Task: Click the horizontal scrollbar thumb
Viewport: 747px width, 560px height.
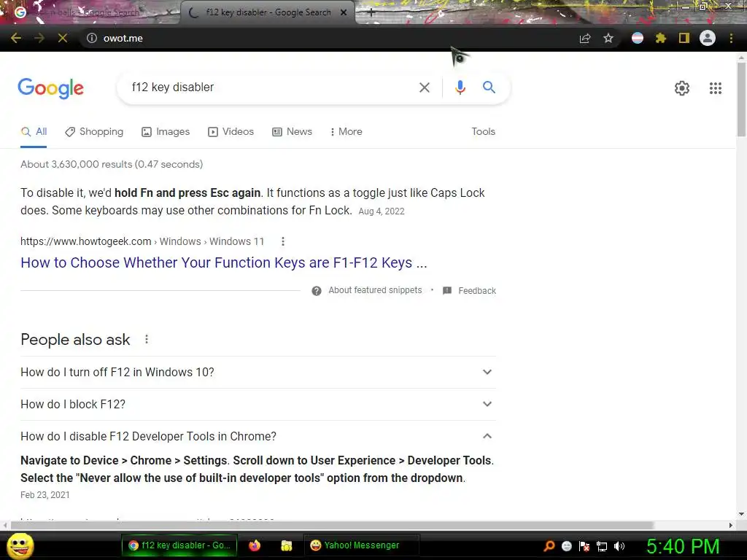Action: [x=333, y=525]
